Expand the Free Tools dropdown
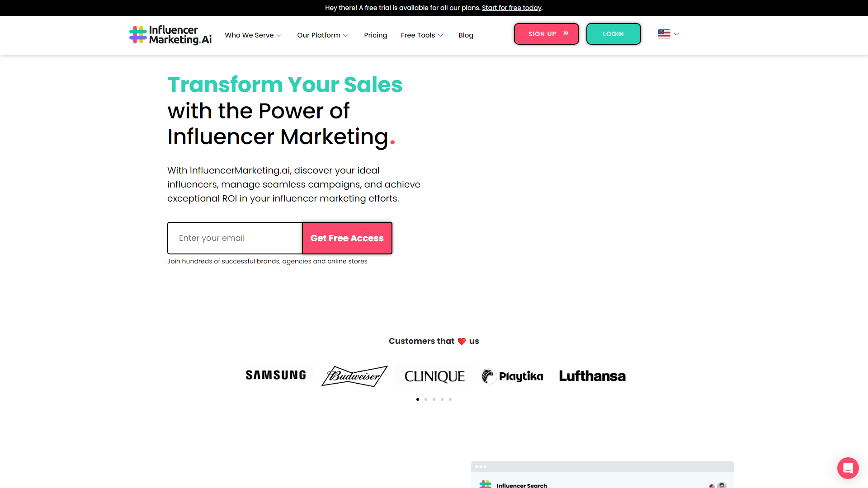 pyautogui.click(x=422, y=35)
